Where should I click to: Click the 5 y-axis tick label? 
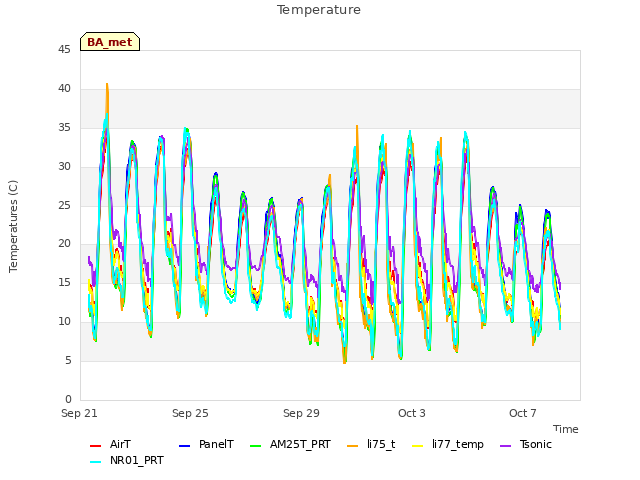pyautogui.click(x=68, y=360)
